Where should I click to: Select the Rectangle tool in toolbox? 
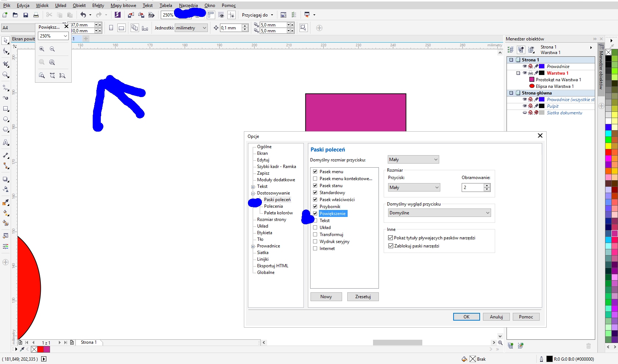[6, 109]
